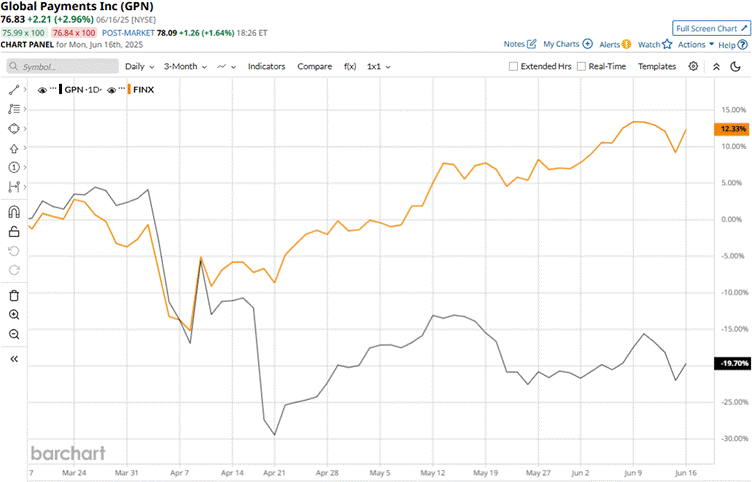Enable the Extended Hrs checkbox
This screenshot has width=752, height=482.
[x=513, y=66]
